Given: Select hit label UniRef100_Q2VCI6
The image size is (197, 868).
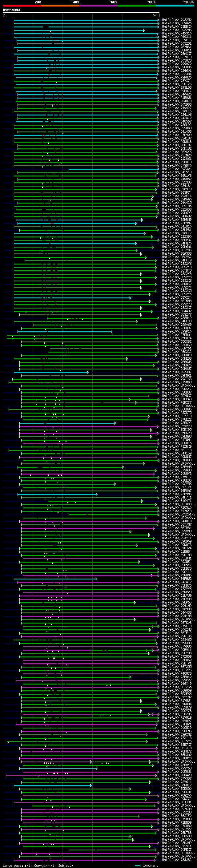Looking at the screenshot, I should pos(176,40).
